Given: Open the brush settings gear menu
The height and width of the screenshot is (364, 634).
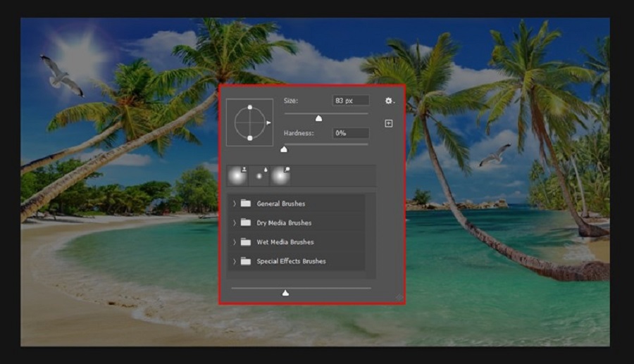Looking at the screenshot, I should [x=388, y=101].
